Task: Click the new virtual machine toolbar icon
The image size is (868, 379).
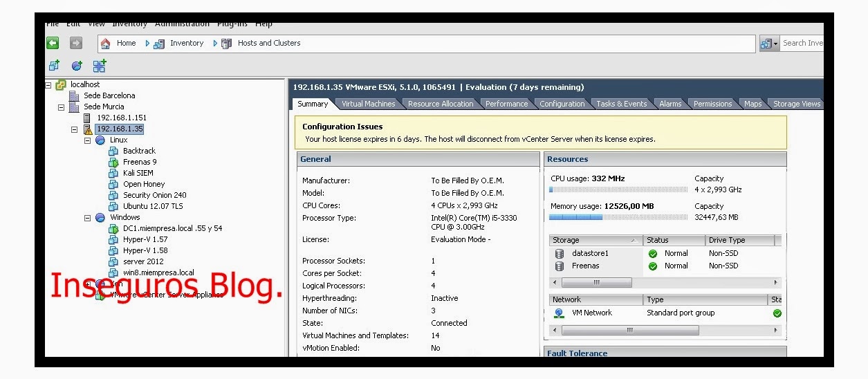Action: click(x=54, y=66)
